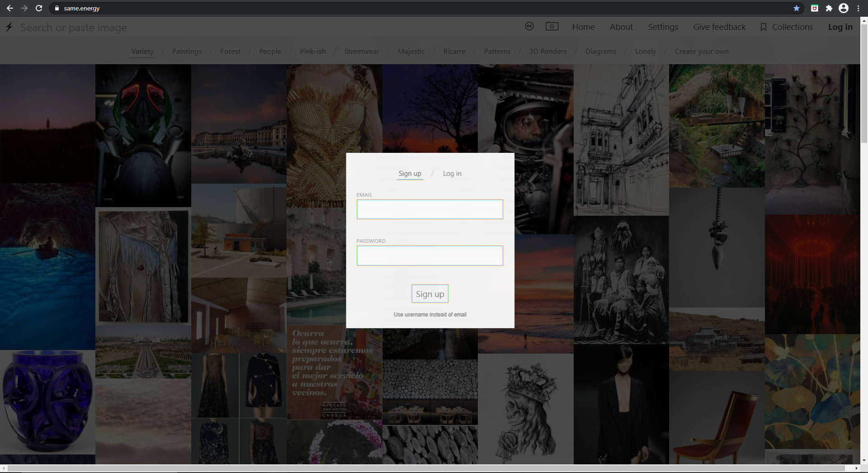Select the 3D Renders feed tab
The height and width of the screenshot is (473, 868).
[548, 52]
